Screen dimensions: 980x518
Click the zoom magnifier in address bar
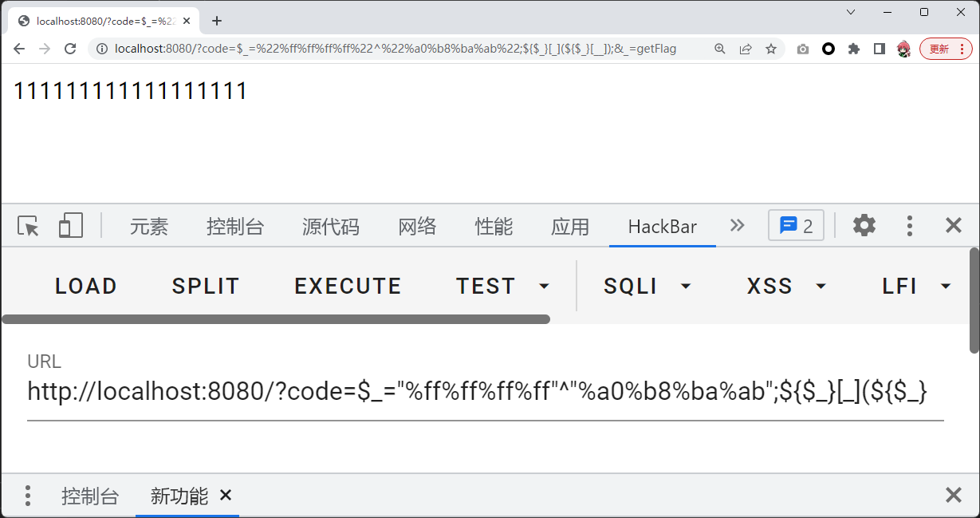tap(720, 49)
